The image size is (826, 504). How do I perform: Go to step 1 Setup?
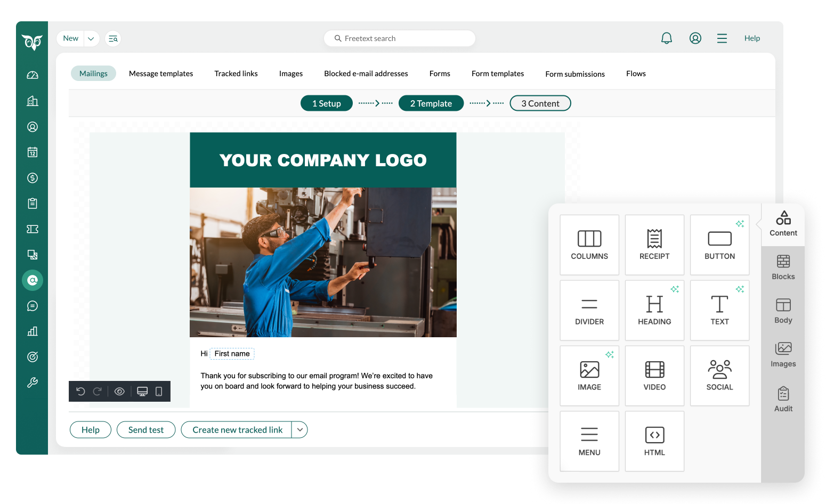326,103
